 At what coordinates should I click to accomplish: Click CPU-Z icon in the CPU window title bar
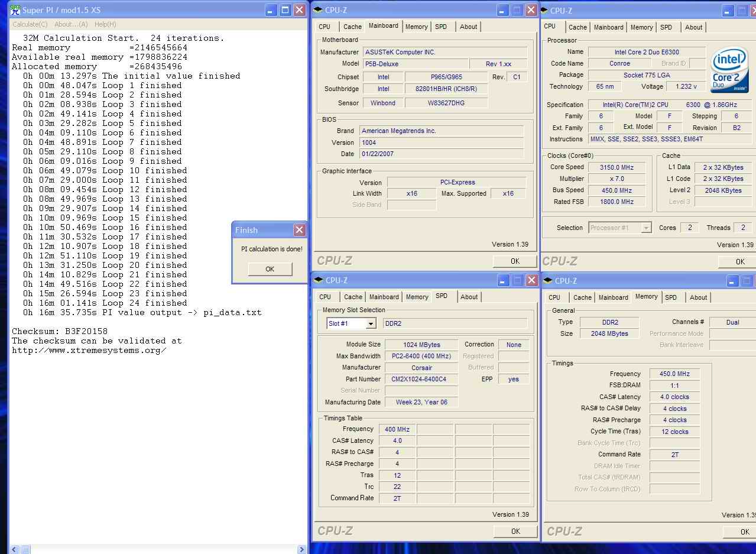pyautogui.click(x=544, y=11)
